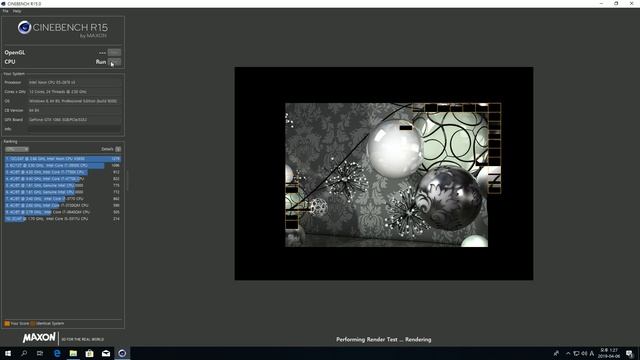Select ranking row 9 Core i7-3840QM
This screenshot has width=640, height=360.
point(63,212)
